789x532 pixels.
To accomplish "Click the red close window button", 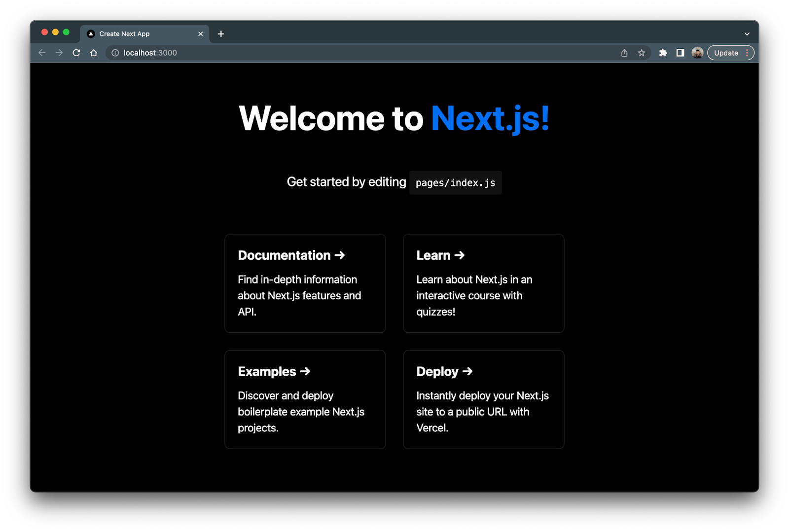I will tap(44, 32).
